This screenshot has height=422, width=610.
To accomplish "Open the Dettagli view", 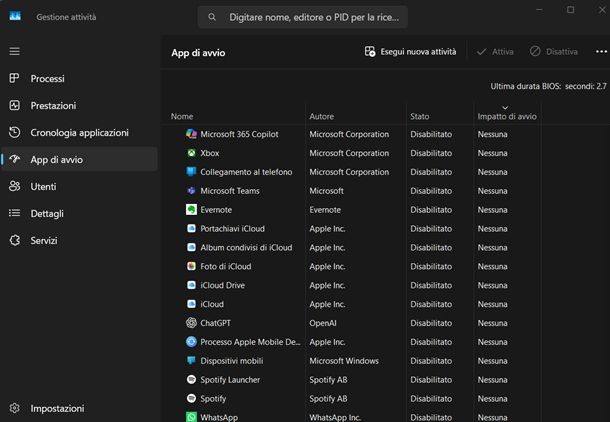I will coord(47,214).
